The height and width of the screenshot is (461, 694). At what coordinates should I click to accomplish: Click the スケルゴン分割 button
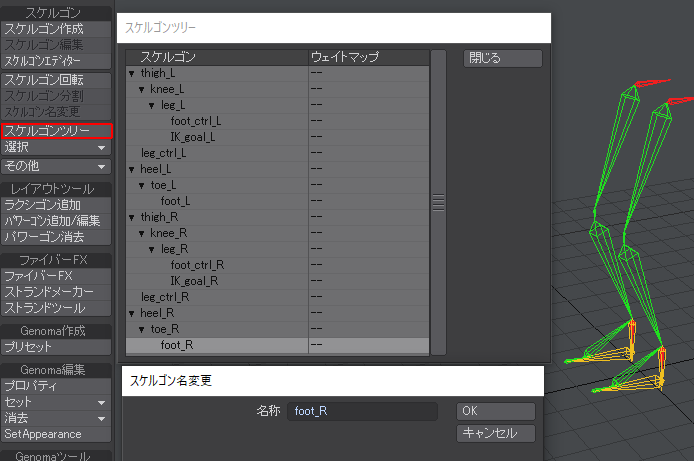[56, 96]
